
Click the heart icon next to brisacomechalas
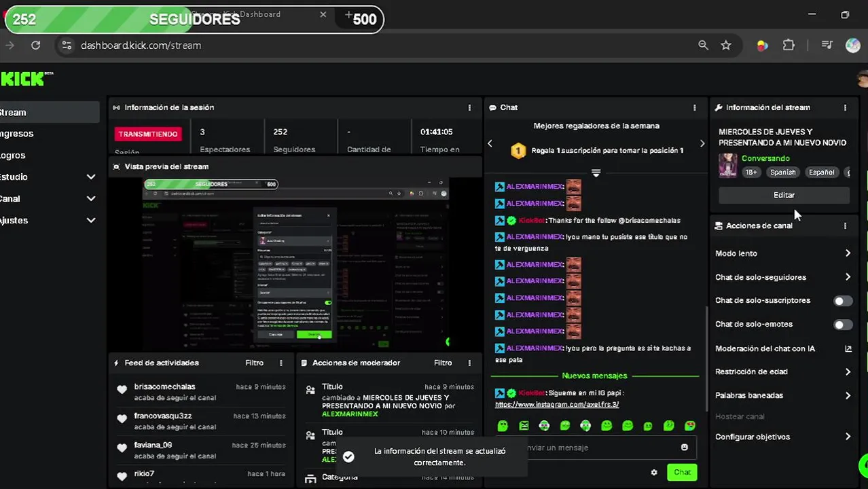pos(122,390)
